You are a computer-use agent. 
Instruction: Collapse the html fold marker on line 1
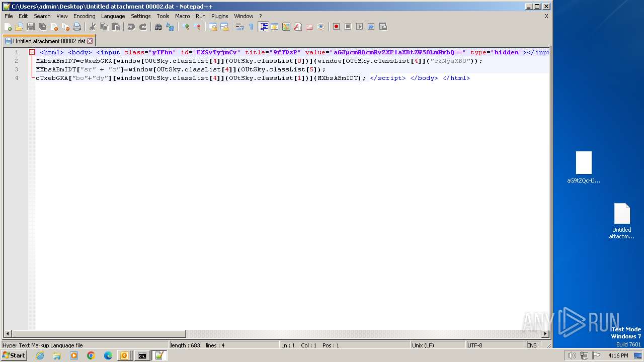[32, 52]
